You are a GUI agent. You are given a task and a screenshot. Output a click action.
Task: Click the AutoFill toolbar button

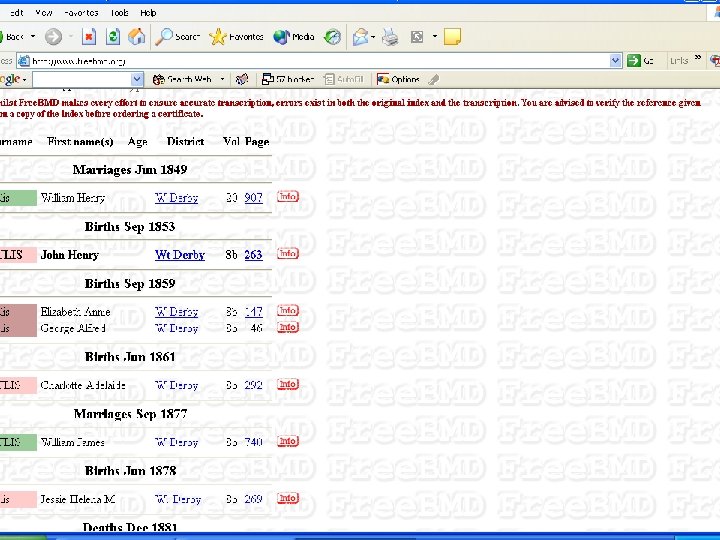point(343,79)
